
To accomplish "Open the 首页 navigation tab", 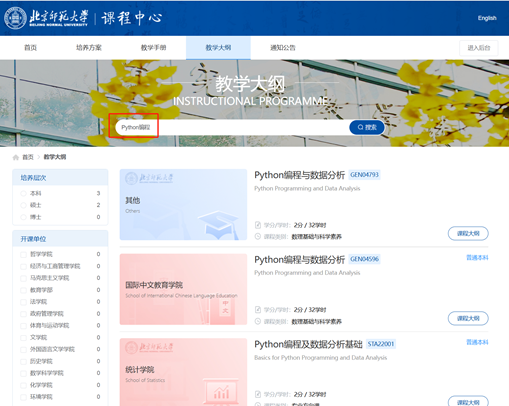I will click(30, 48).
